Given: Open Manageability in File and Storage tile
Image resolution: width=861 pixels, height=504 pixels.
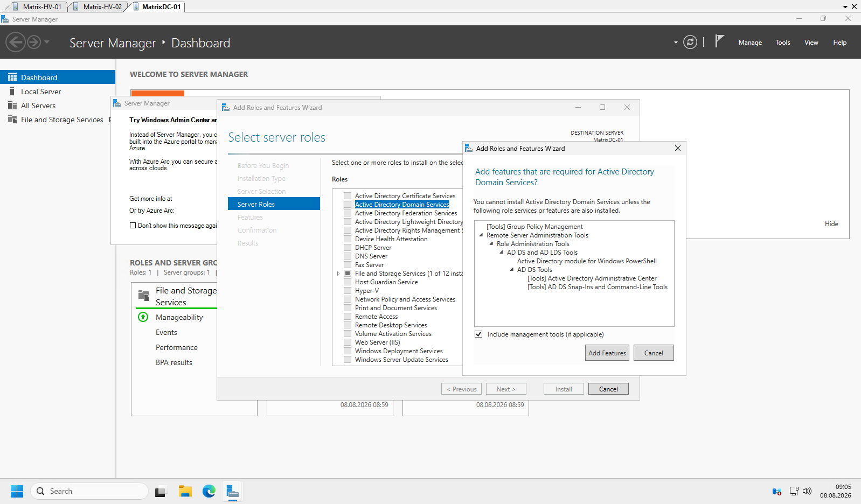Looking at the screenshot, I should pyautogui.click(x=179, y=317).
